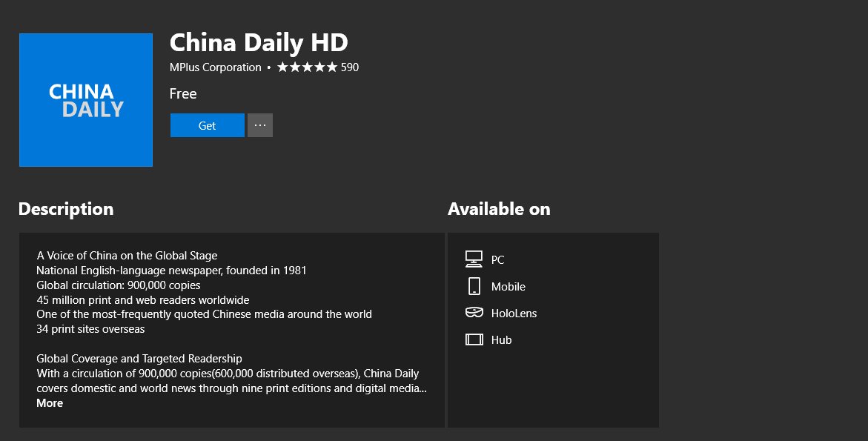The width and height of the screenshot is (868, 441).
Task: Click the Mobile phone icon
Action: pos(474,286)
